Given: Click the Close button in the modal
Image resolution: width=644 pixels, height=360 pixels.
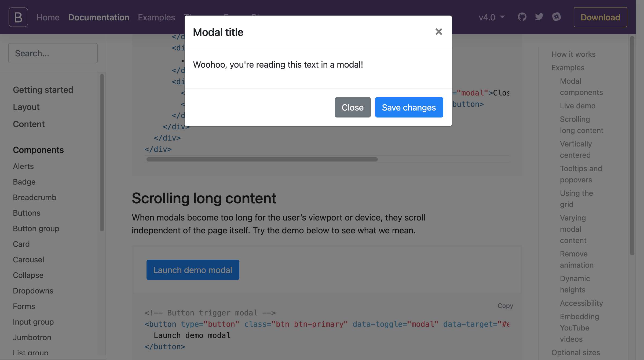Looking at the screenshot, I should pyautogui.click(x=353, y=107).
